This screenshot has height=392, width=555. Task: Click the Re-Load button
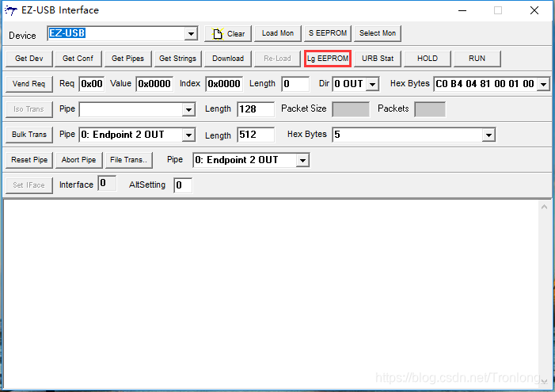tap(277, 59)
